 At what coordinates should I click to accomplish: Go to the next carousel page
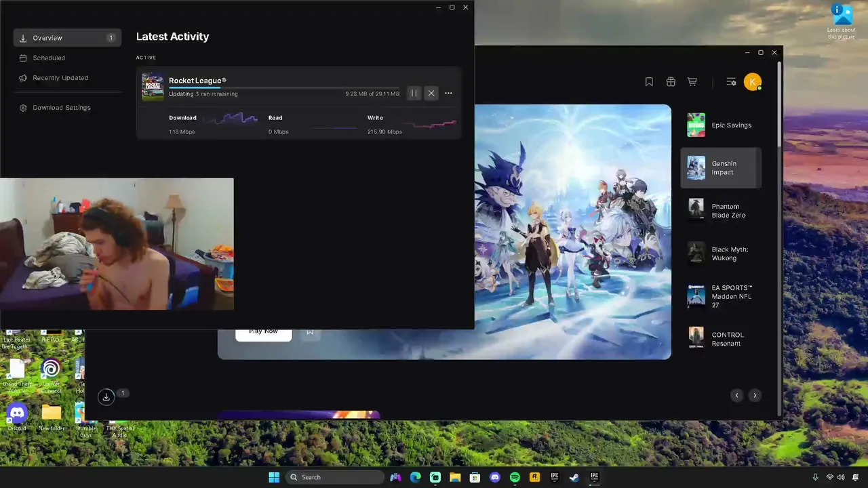point(755,395)
